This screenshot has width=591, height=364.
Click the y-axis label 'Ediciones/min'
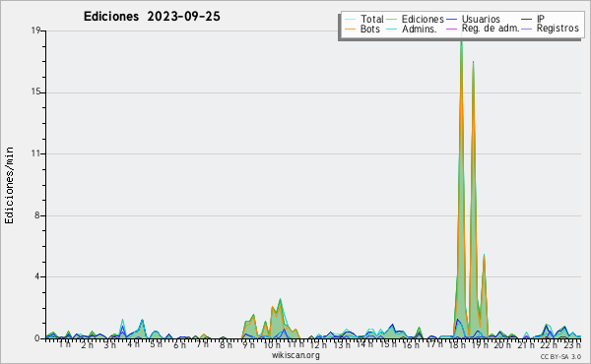9,185
